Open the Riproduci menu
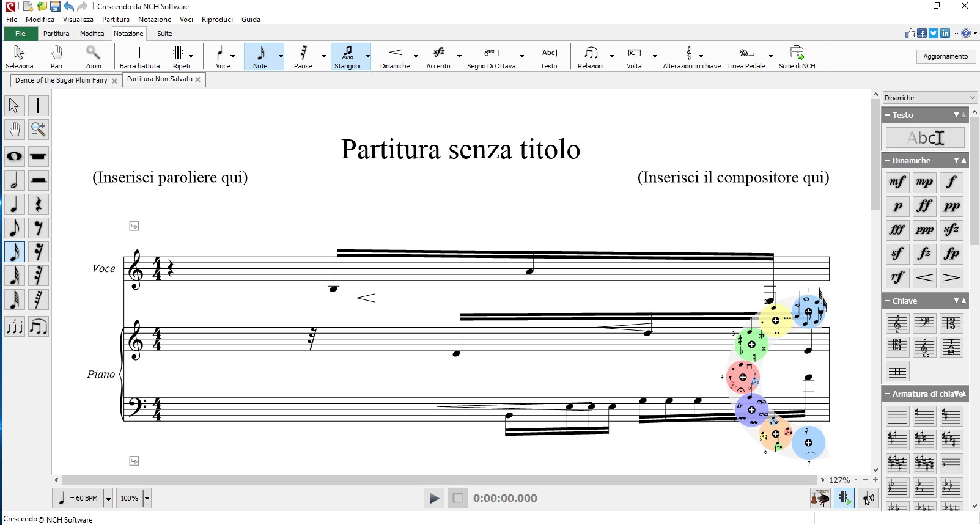 click(x=217, y=20)
